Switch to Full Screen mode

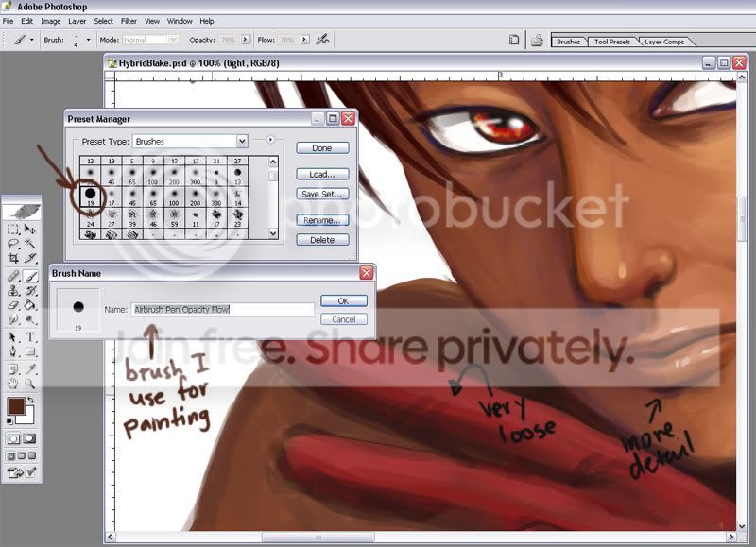pos(32,455)
